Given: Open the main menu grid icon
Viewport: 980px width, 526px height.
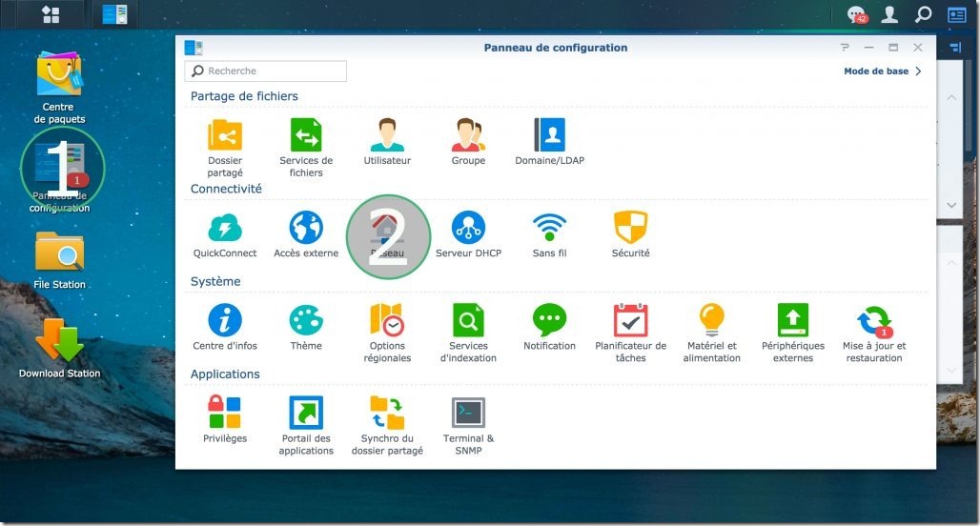Looking at the screenshot, I should point(51,14).
